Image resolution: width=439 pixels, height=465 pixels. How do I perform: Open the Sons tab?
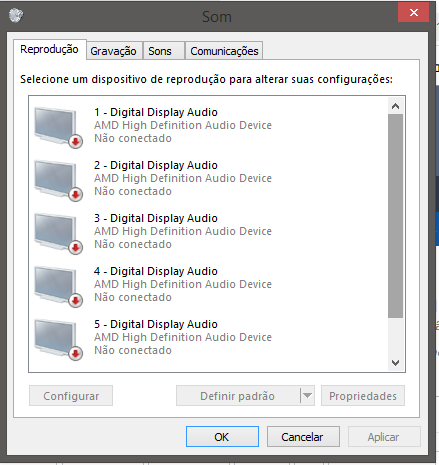(160, 51)
